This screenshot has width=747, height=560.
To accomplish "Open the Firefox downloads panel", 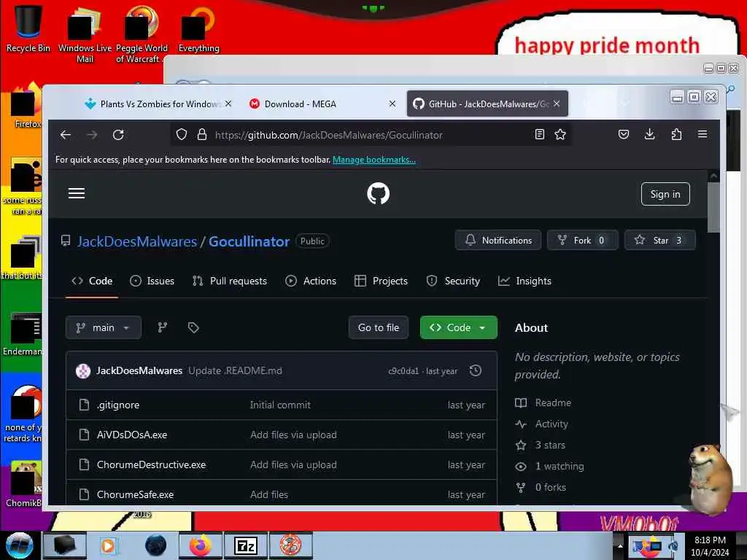I will [x=649, y=134].
